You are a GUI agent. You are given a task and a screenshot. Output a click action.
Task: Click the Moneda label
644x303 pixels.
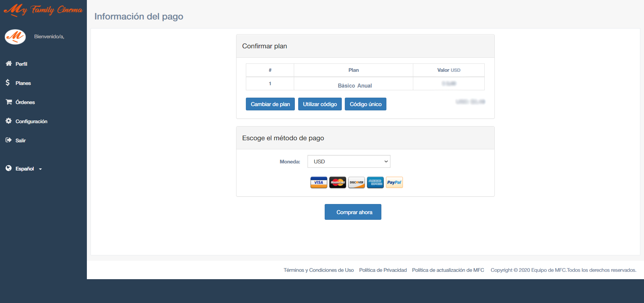[290, 161]
